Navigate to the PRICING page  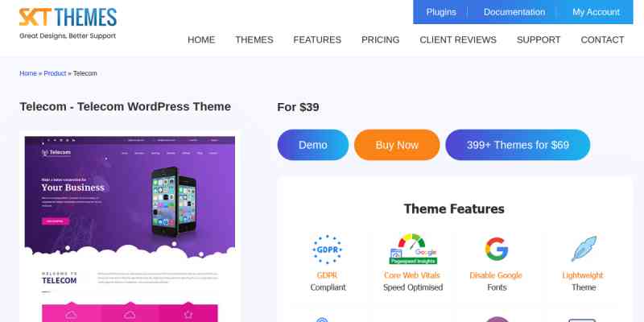click(380, 39)
